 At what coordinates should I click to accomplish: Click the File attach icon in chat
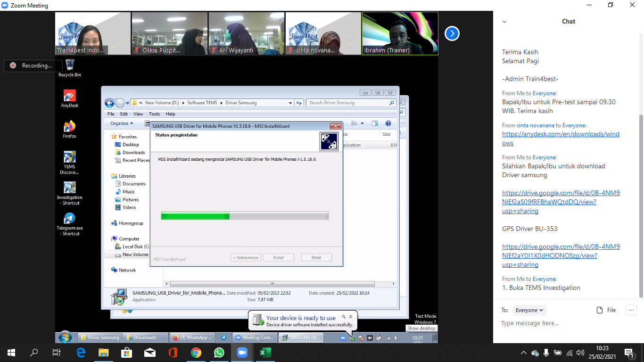click(x=606, y=310)
